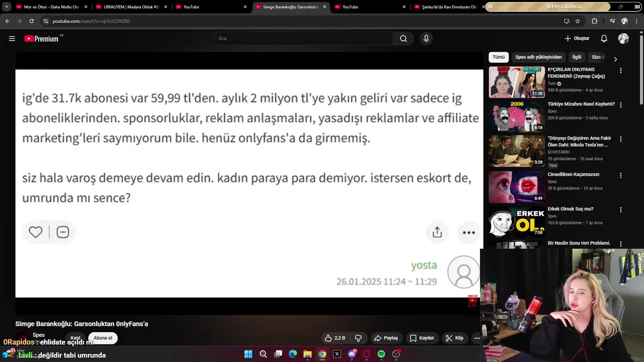
Task: Click the TEFECİ BORCU progress bar overlay
Action: (x=563, y=7)
